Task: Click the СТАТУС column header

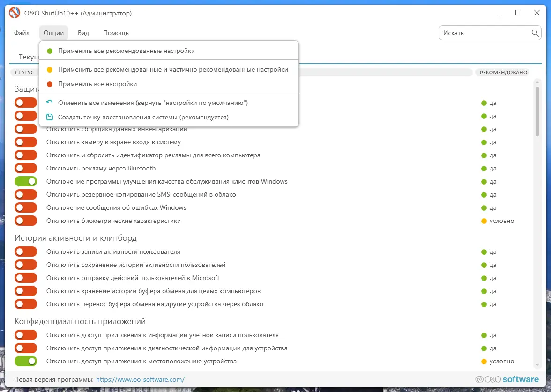Action: click(x=24, y=72)
